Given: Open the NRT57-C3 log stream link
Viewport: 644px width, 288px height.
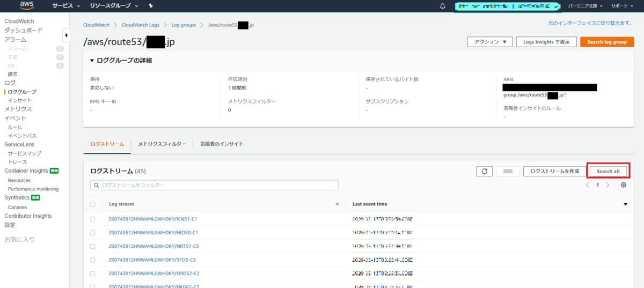Looking at the screenshot, I should [x=153, y=246].
